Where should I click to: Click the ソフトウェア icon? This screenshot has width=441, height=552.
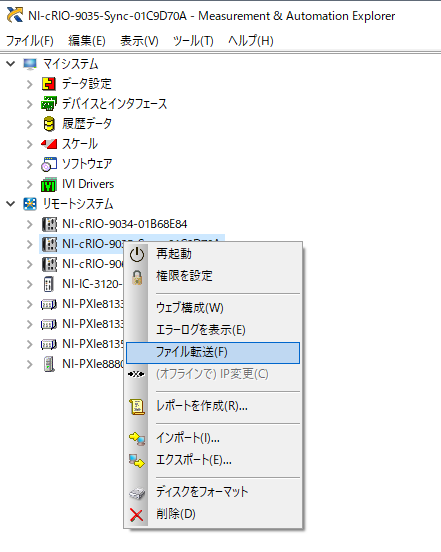click(x=49, y=164)
